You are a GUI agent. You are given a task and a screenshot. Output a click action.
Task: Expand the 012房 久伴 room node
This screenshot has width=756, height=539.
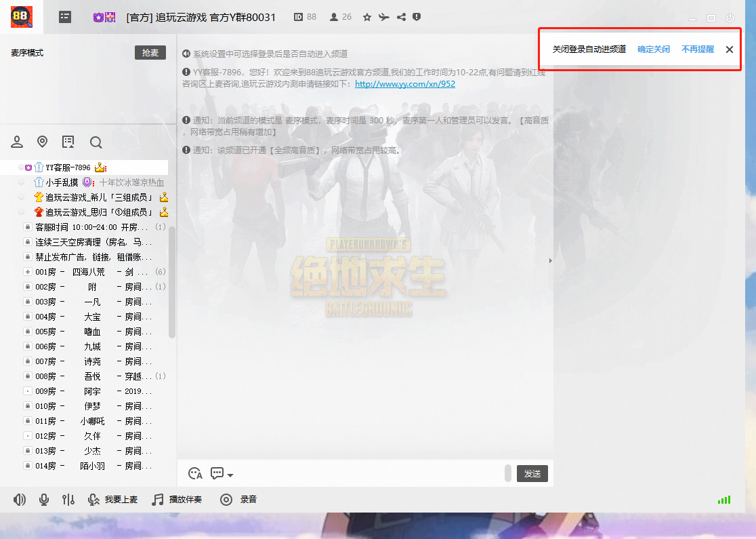point(28,436)
